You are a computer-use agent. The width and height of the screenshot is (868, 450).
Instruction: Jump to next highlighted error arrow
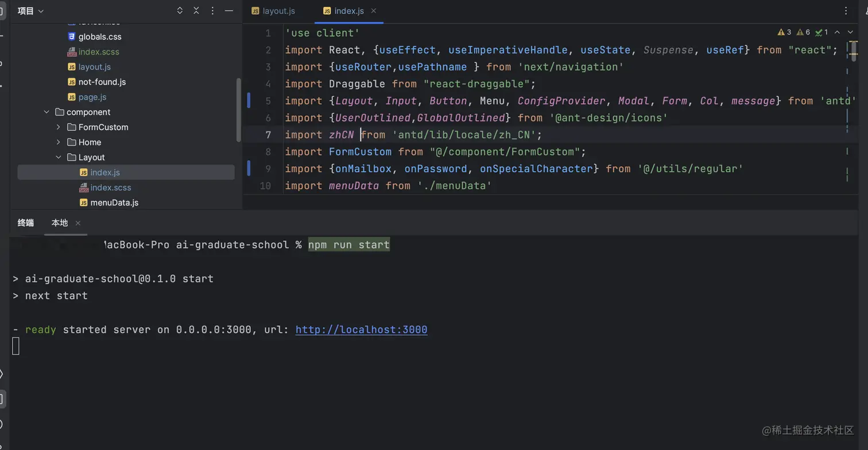click(850, 33)
